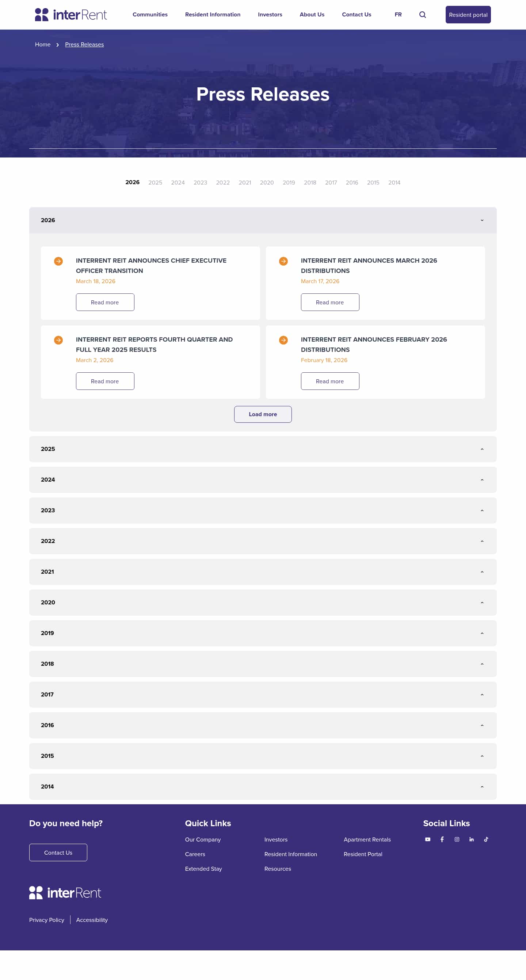Click the Load more button
Viewport: 526px width, 980px height.
tap(263, 414)
